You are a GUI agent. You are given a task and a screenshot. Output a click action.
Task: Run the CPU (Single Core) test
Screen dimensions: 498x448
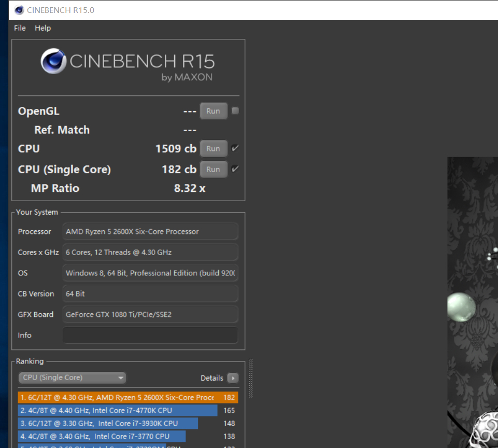click(x=213, y=170)
